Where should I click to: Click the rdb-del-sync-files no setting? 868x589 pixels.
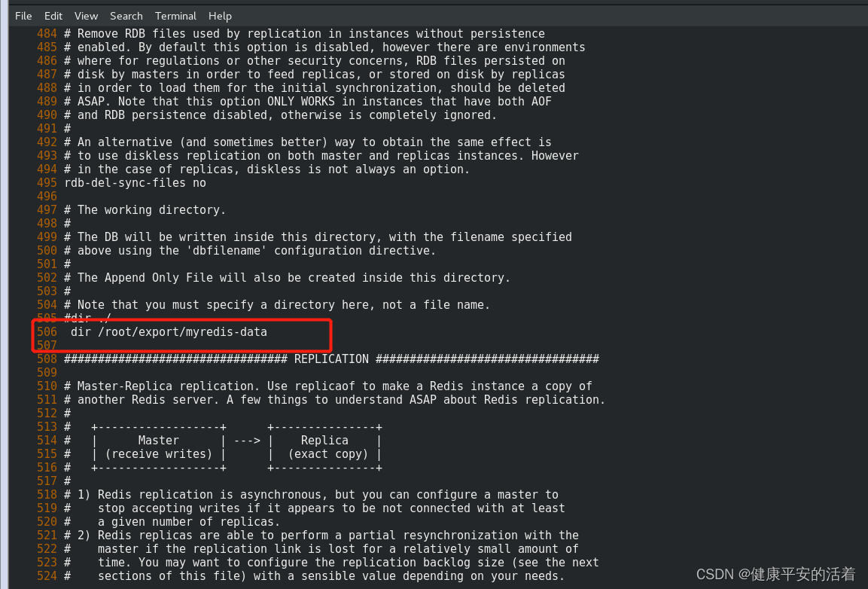click(x=135, y=182)
